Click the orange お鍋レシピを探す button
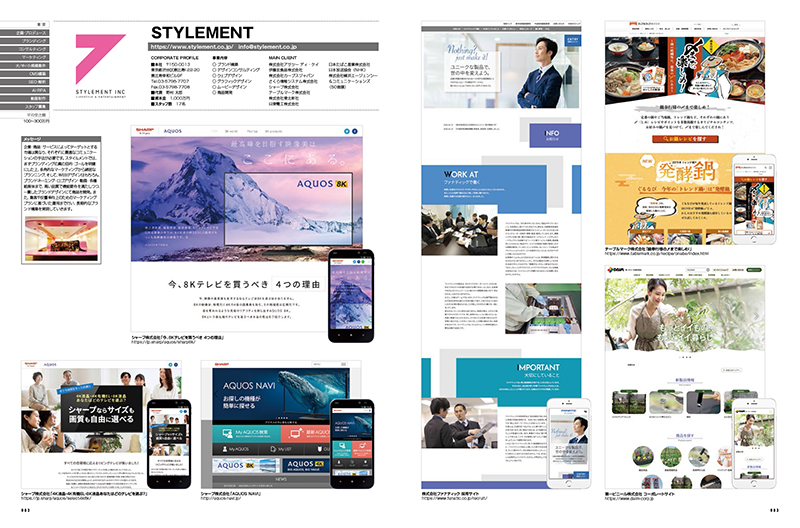 [x=685, y=138]
